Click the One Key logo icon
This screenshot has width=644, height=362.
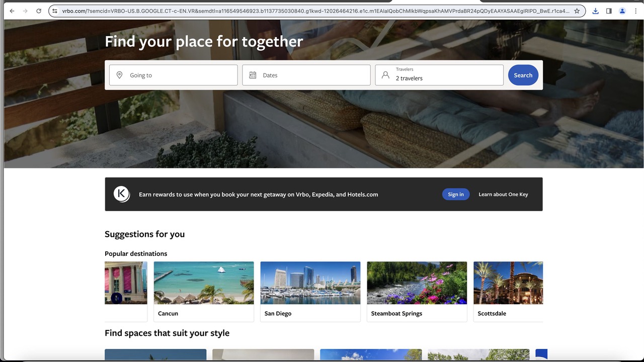point(122,194)
